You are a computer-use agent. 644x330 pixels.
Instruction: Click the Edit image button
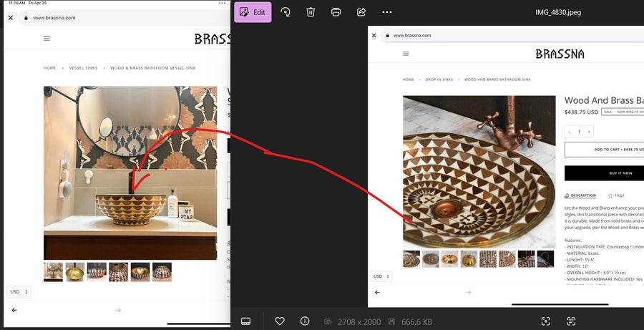point(252,12)
